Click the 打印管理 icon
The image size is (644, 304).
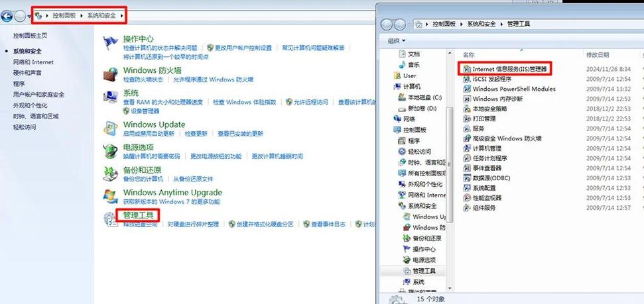(x=466, y=119)
